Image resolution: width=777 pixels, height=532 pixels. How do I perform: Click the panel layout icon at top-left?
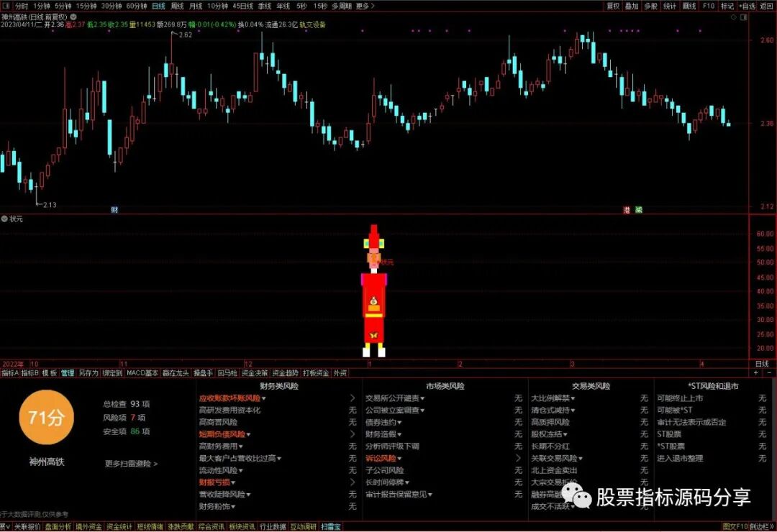6,6
